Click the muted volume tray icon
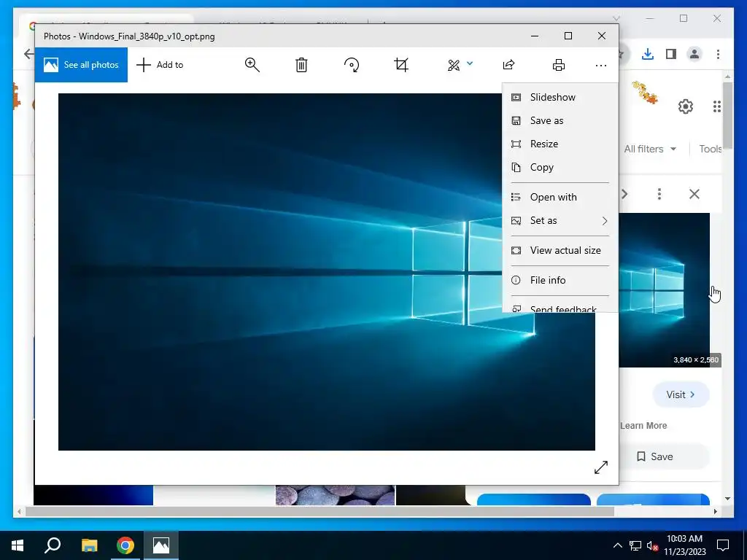This screenshot has width=747, height=560. [x=653, y=546]
